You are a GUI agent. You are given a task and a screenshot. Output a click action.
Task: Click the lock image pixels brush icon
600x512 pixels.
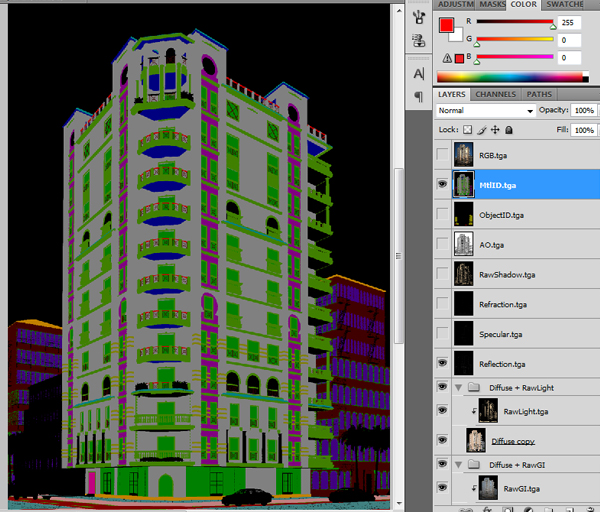(482, 130)
